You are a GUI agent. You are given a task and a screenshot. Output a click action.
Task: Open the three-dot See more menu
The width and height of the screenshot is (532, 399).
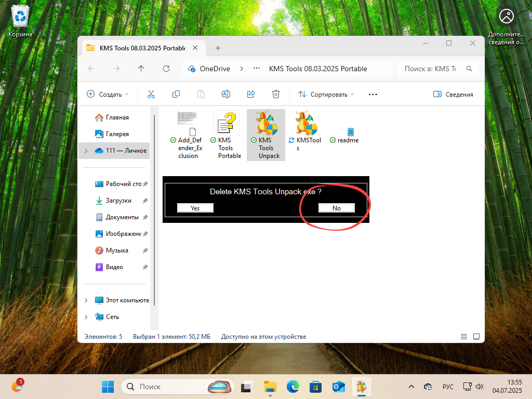pyautogui.click(x=373, y=94)
